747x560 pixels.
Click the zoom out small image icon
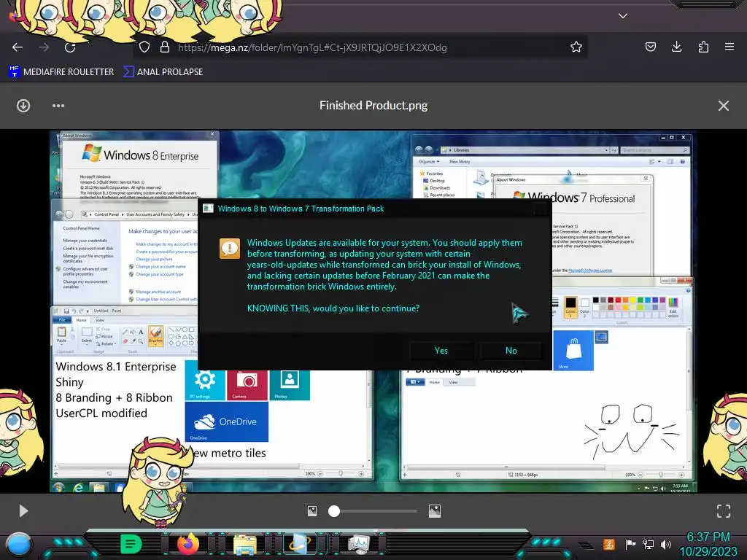(312, 511)
